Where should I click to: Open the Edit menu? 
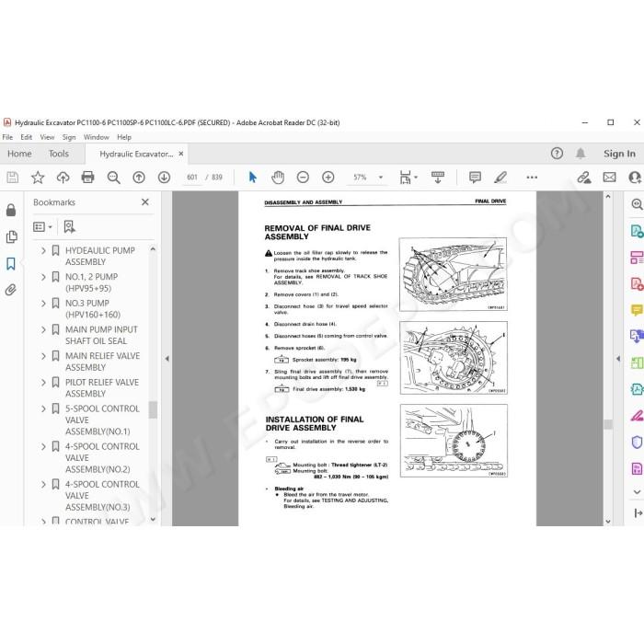point(27,137)
